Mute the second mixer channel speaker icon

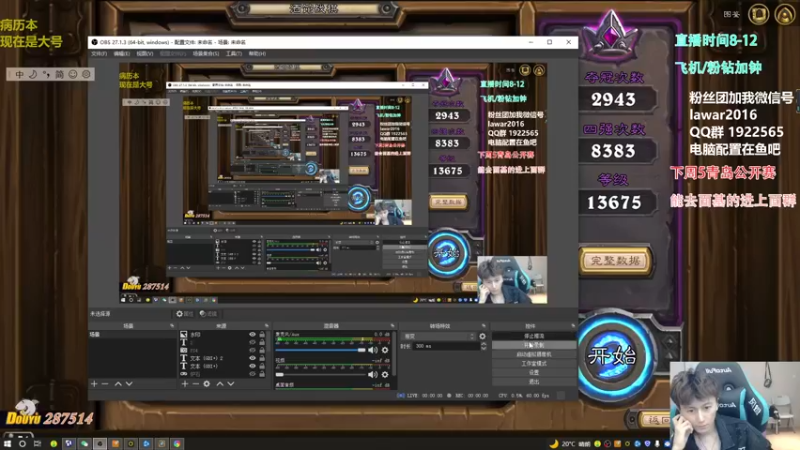click(x=373, y=374)
